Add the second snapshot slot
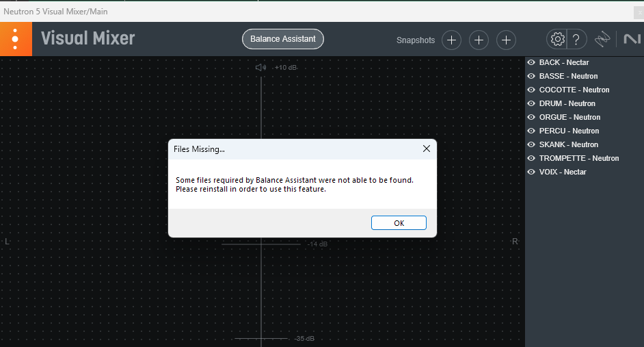The width and height of the screenshot is (644, 347). tap(479, 40)
